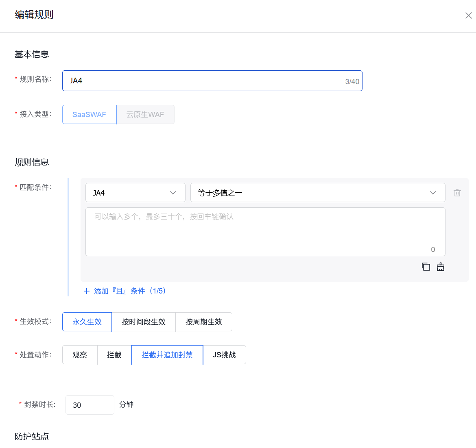Select the 观察 action option

coord(79,354)
